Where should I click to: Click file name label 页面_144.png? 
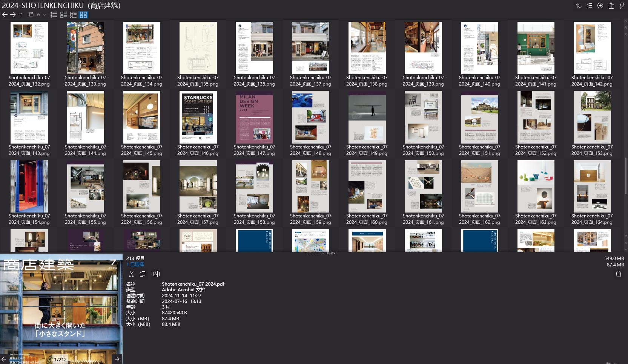click(86, 150)
